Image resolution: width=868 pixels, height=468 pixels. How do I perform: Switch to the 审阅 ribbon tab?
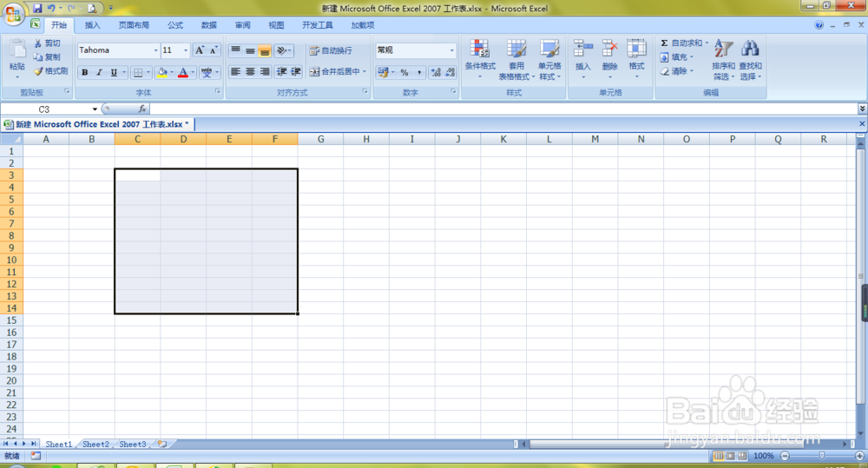[242, 25]
